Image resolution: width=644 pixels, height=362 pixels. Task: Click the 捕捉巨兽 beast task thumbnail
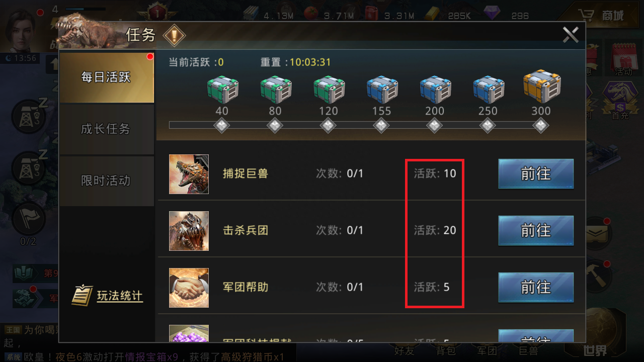click(189, 174)
